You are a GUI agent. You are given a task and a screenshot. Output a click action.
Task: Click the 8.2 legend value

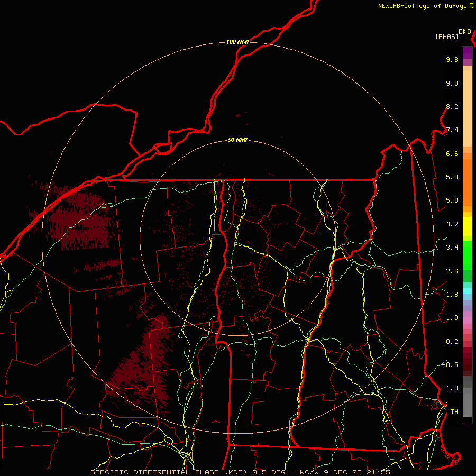click(452, 106)
